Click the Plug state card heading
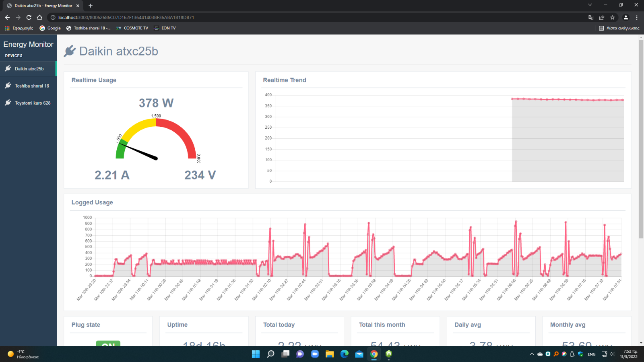 86,325
